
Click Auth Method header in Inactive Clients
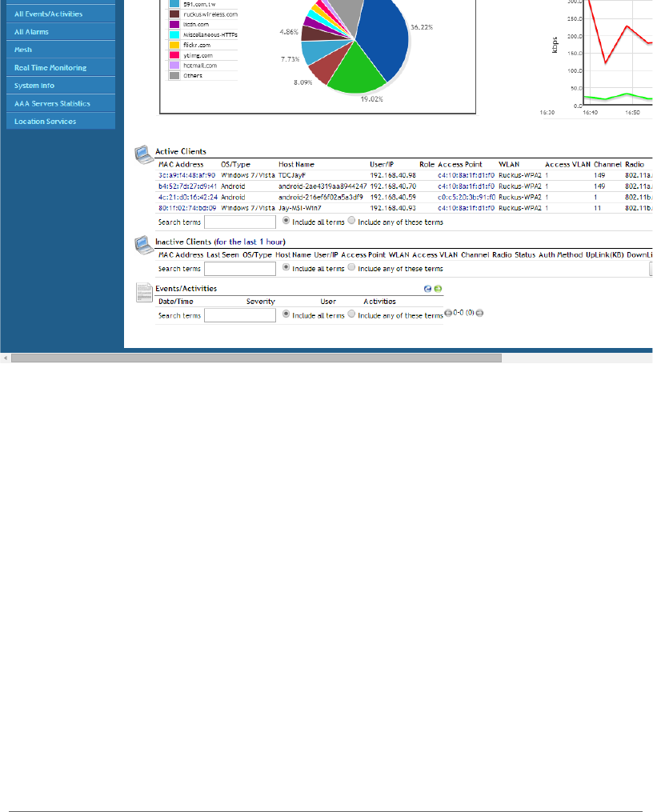pyautogui.click(x=561, y=254)
